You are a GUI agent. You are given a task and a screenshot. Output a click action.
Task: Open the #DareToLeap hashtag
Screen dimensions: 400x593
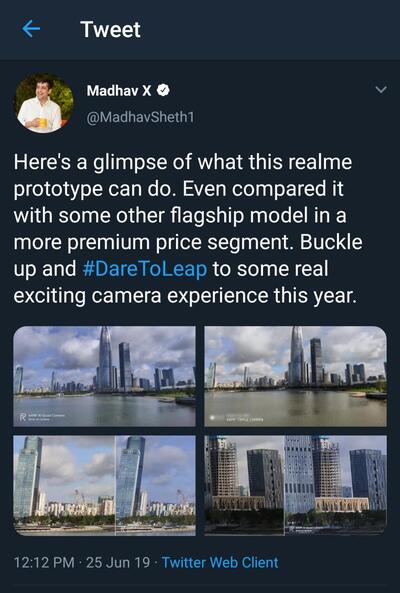coord(144,269)
